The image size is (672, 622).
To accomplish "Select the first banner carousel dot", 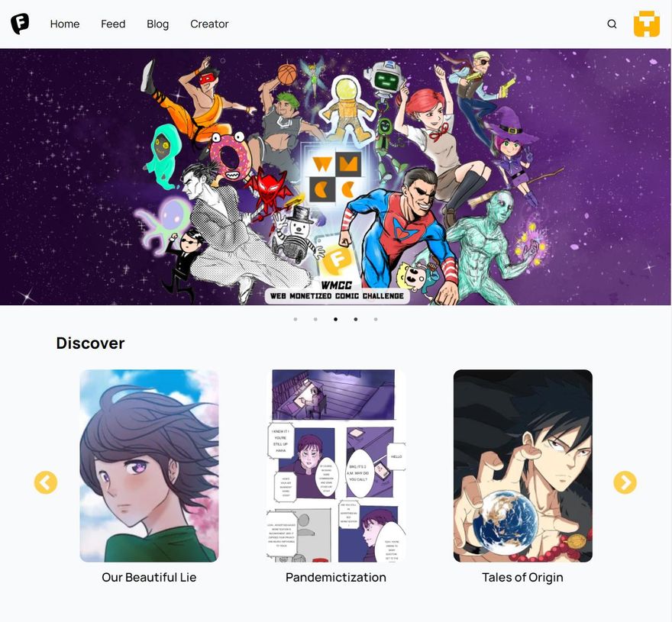I will tap(296, 319).
